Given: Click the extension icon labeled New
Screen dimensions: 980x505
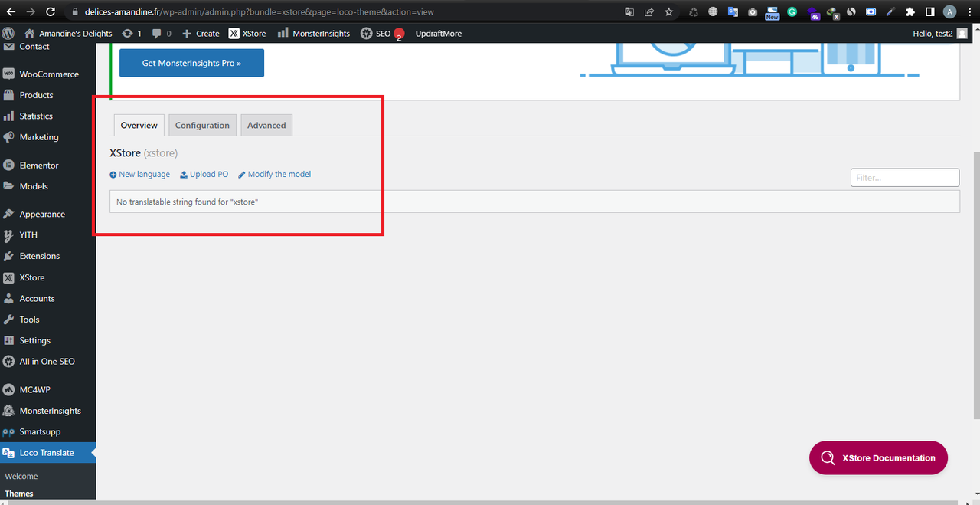Looking at the screenshot, I should (772, 12).
